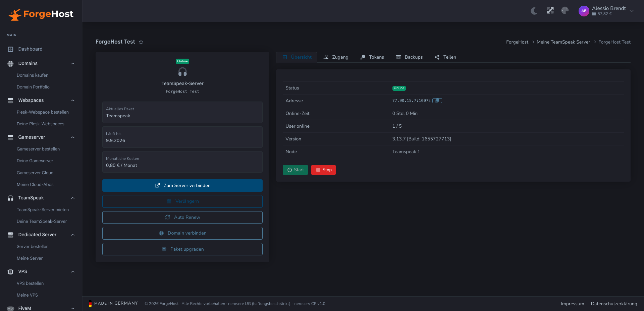Click the large TeamSpeak-Server headset icon
This screenshot has height=311, width=644.
[x=182, y=72]
